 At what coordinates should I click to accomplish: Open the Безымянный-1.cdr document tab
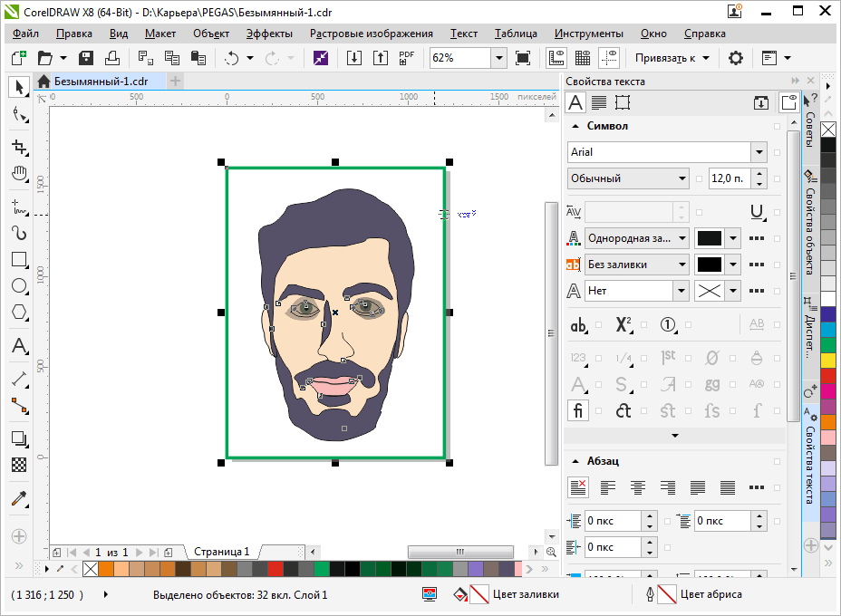pos(99,81)
